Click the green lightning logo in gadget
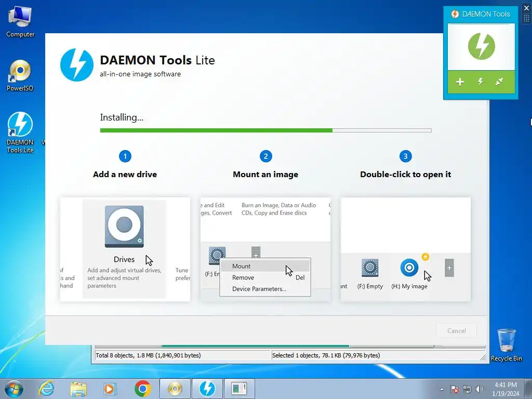The image size is (532, 399). point(481,46)
